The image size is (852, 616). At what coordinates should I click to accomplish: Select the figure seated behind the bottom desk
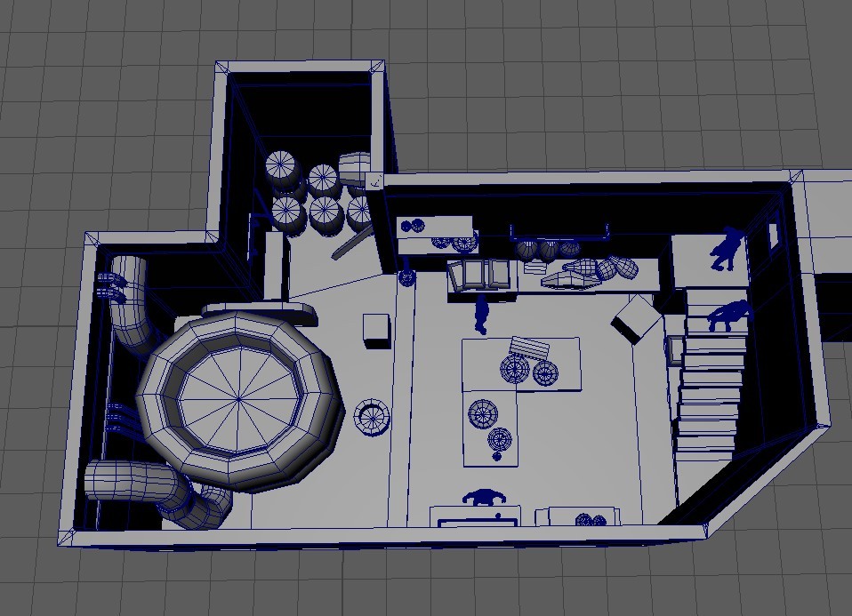click(x=484, y=497)
